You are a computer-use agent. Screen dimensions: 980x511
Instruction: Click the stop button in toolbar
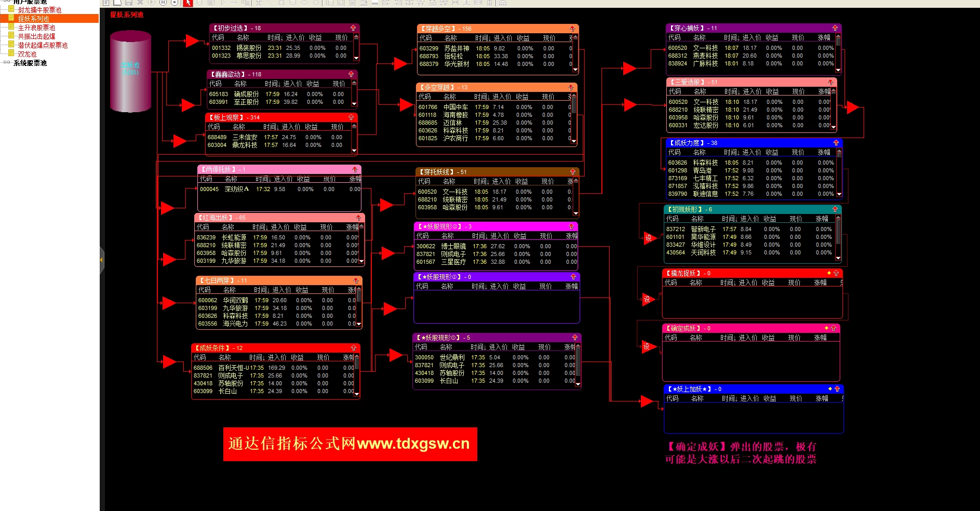[174, 2]
